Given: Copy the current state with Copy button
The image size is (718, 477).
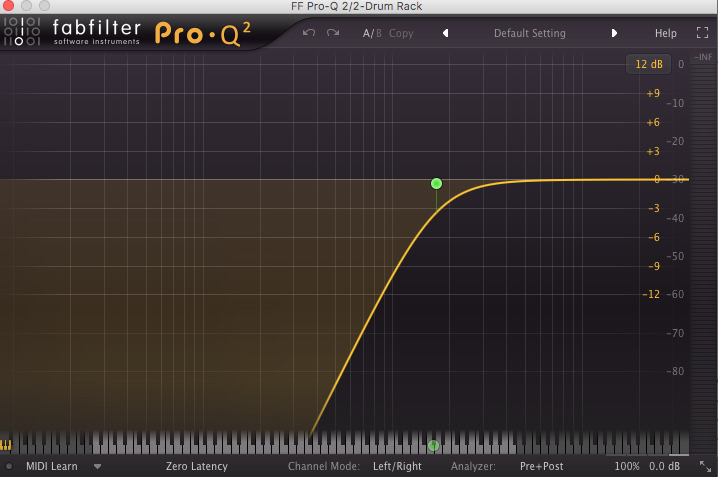Looking at the screenshot, I should coord(401,33).
